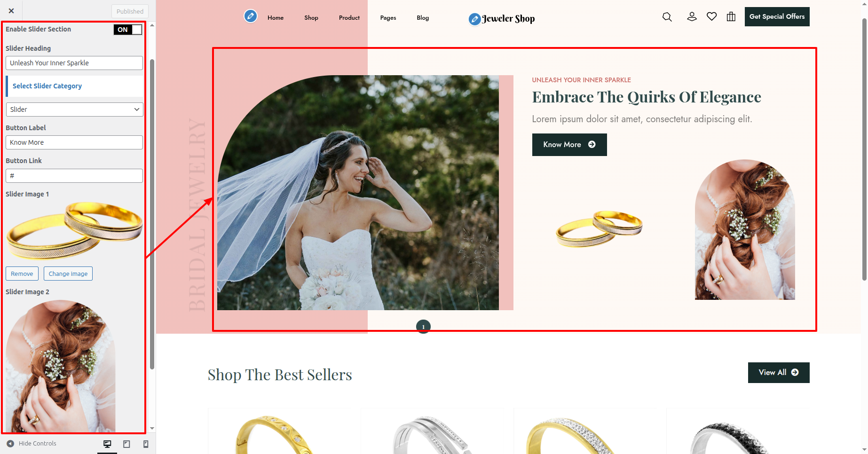This screenshot has height=454, width=868.
Task: Select slider pagination dot 1
Action: tap(423, 327)
